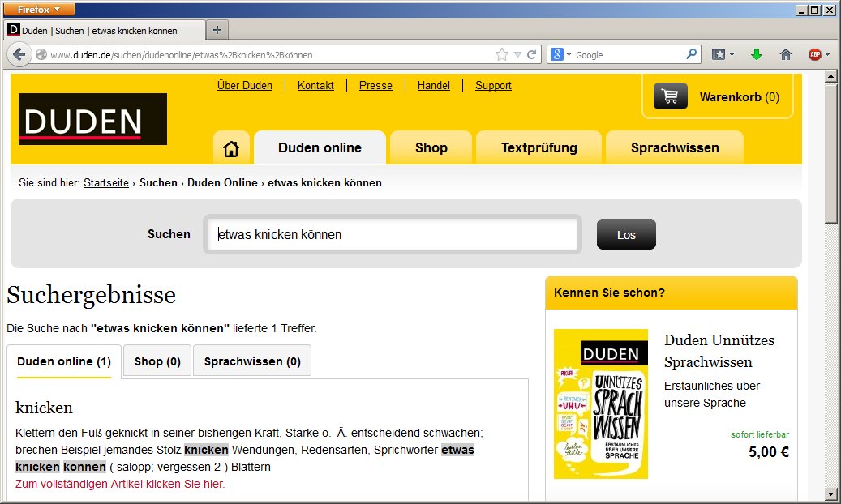The height and width of the screenshot is (504, 841).
Task: Open a new browser tab
Action: pyautogui.click(x=217, y=30)
